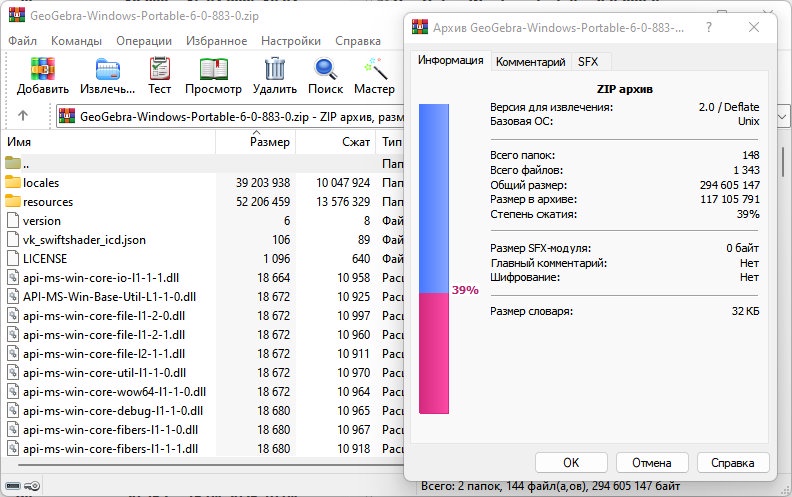Click the help question mark in dialog title
Screen dimensions: 792x497
coord(709,27)
